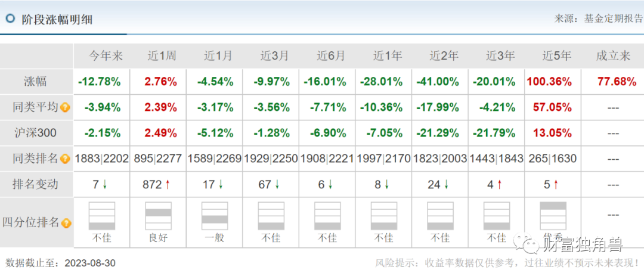The height and width of the screenshot is (273, 644).
Task: Click the 1589|2269 ranking cell
Action: [x=215, y=159]
